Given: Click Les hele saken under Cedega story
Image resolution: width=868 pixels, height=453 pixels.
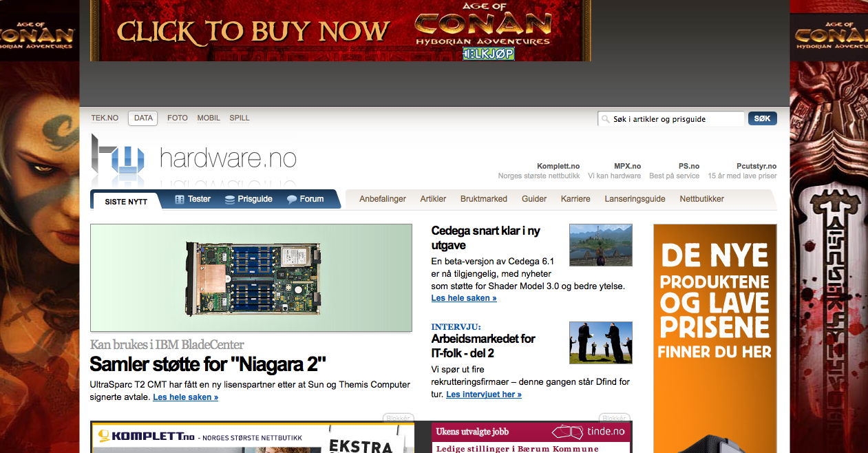Looking at the screenshot, I should (464, 298).
